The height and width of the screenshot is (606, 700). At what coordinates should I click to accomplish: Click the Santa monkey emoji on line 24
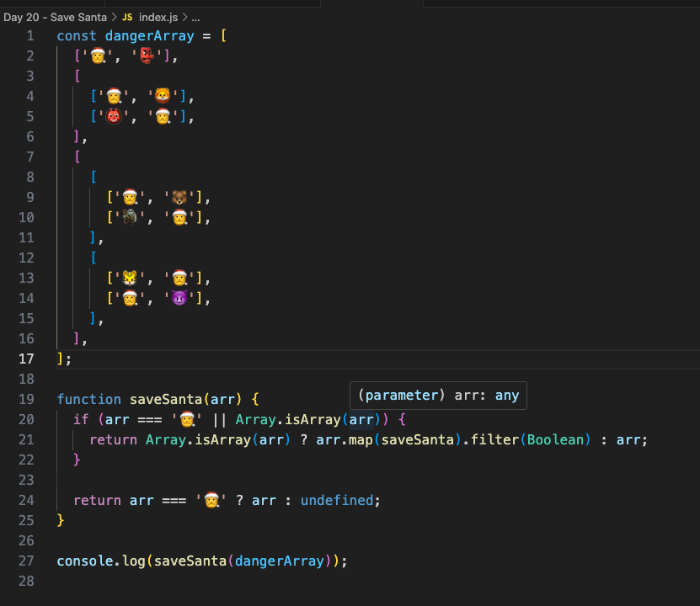click(211, 500)
